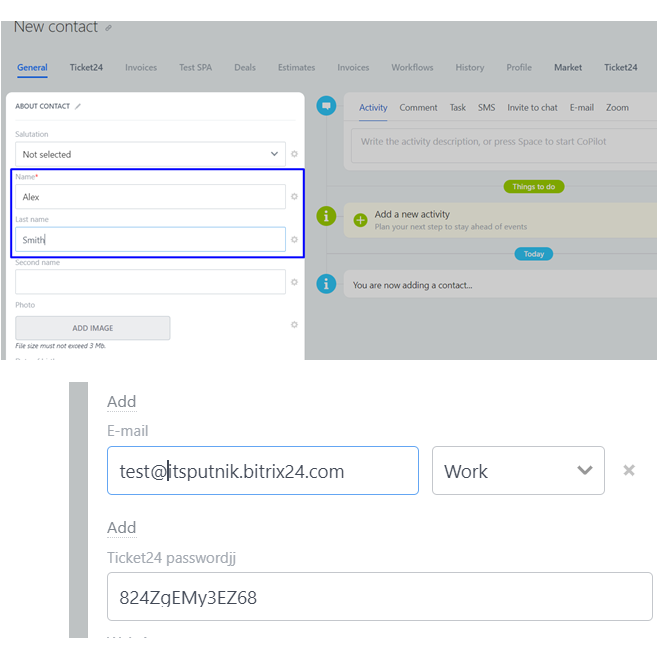Click the Things to do label

(534, 187)
